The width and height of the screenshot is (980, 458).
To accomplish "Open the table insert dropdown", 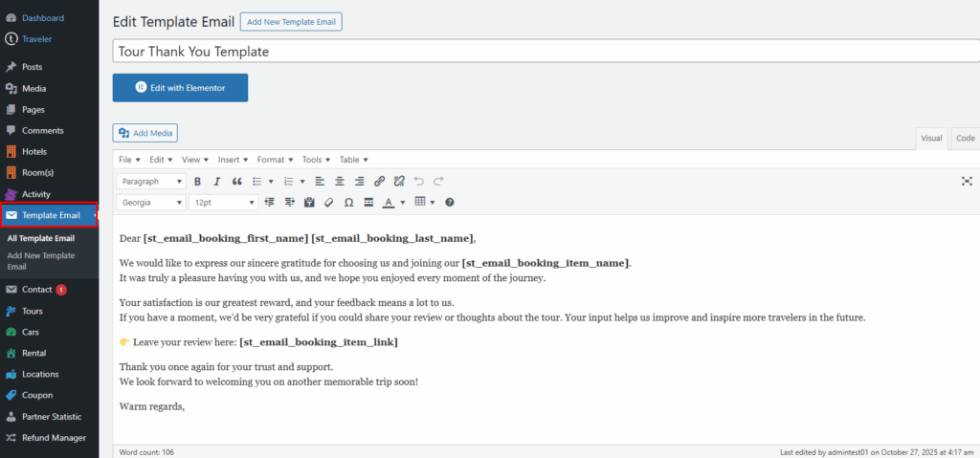I will 424,203.
